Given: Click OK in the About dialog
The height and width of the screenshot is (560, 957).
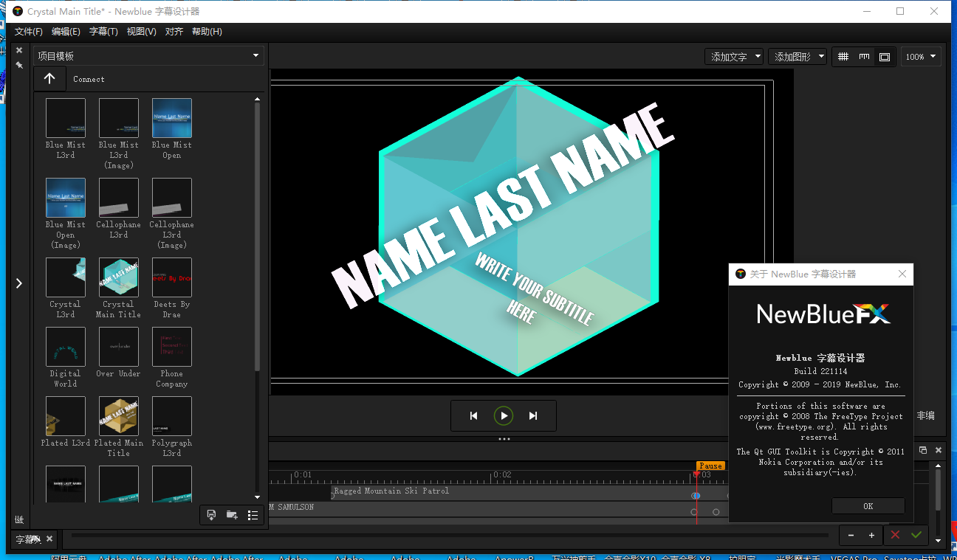Looking at the screenshot, I should pos(868,506).
